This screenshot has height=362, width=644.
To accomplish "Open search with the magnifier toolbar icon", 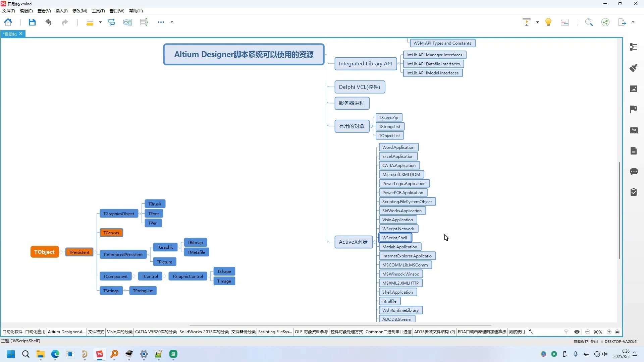I will (x=589, y=22).
